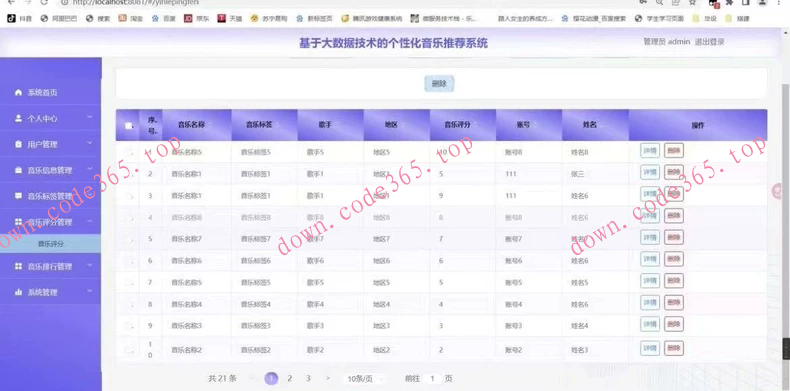The image size is (790, 391).
Task: Open the 用户管理 menu
Action: tap(51, 144)
